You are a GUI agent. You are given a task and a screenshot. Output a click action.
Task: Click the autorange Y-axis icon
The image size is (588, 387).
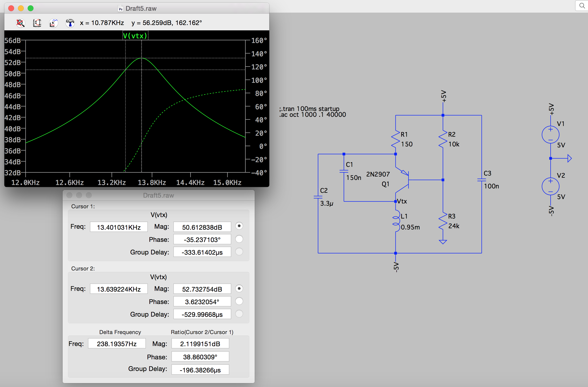pos(37,23)
